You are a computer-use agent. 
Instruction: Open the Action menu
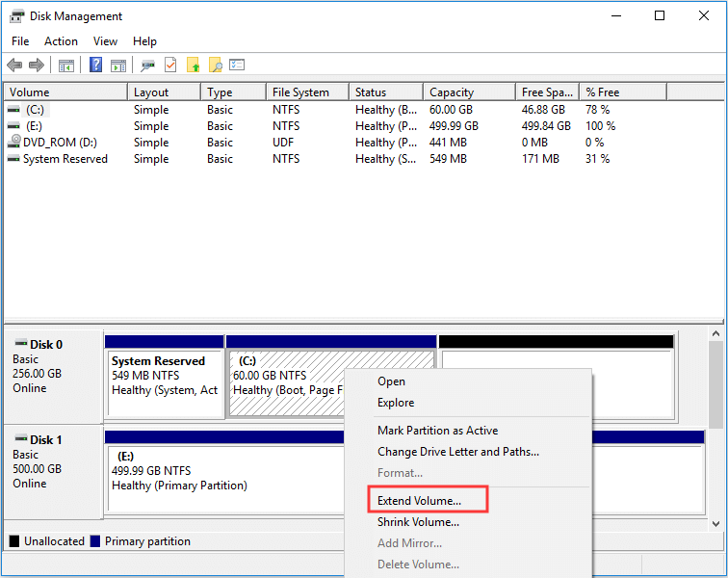(x=61, y=41)
